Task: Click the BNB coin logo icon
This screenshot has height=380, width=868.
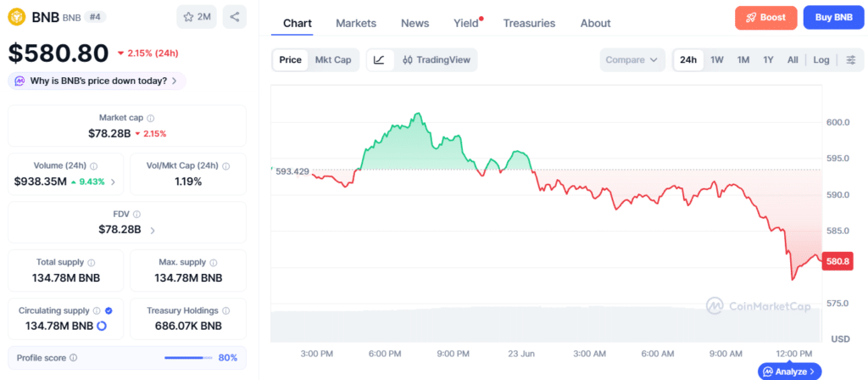Action: 17,17
